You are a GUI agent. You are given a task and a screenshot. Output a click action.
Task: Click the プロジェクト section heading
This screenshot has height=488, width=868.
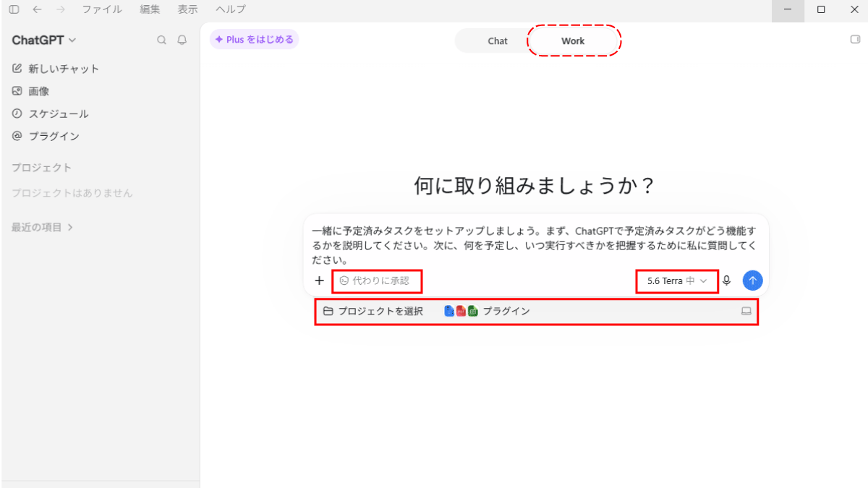point(41,168)
